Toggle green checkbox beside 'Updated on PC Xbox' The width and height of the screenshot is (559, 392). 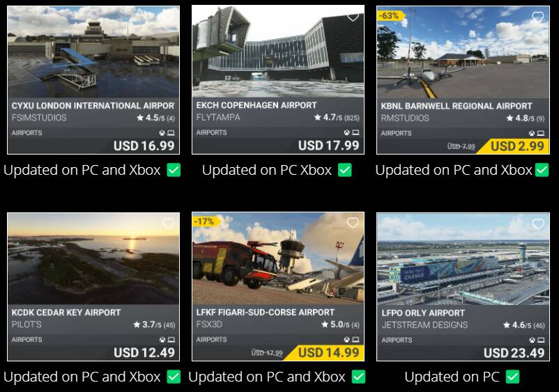click(x=345, y=170)
